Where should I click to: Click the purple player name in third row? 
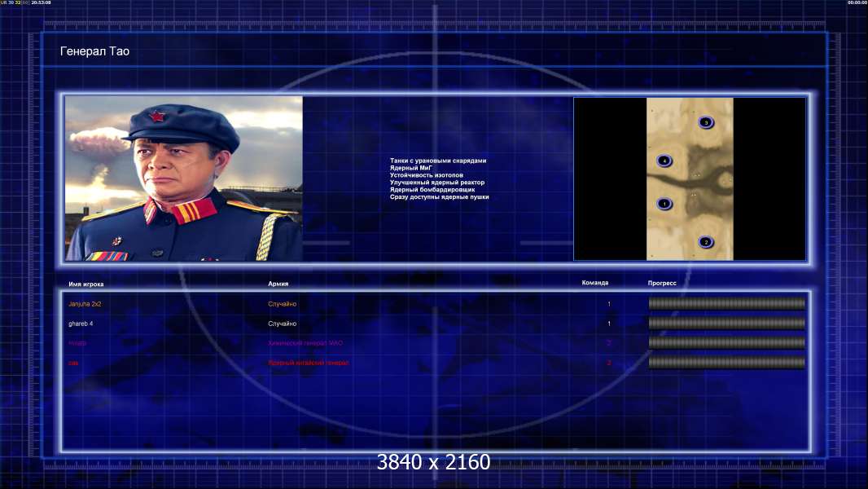click(x=77, y=343)
